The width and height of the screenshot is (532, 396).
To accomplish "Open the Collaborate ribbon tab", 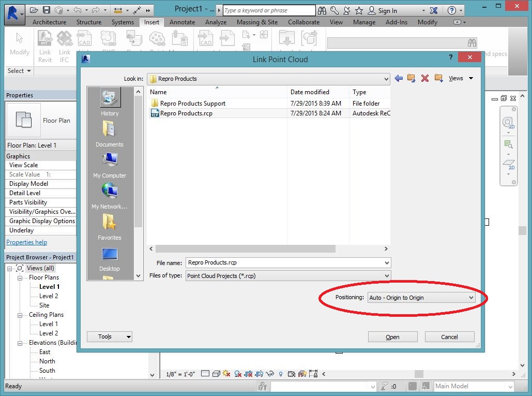I will (x=303, y=22).
